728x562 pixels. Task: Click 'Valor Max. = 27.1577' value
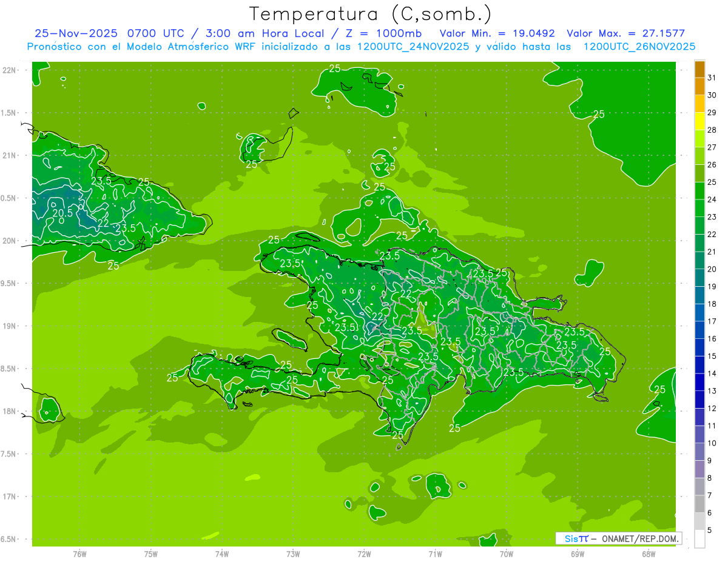point(625,33)
